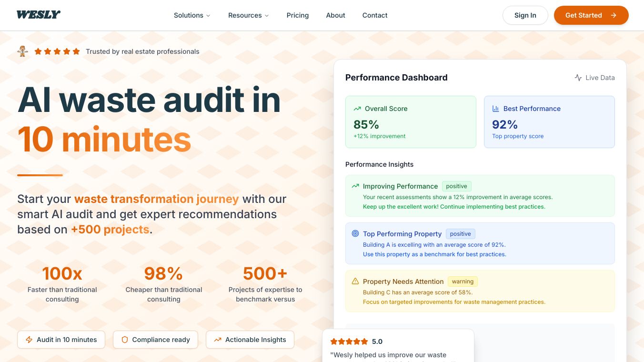The height and width of the screenshot is (362, 644).
Task: Open the Property Needs Attention insight card
Action: pyautogui.click(x=480, y=291)
